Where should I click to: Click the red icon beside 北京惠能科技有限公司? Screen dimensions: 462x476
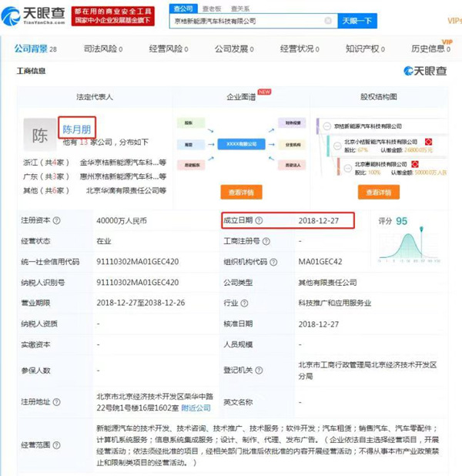pyautogui.click(x=415, y=164)
